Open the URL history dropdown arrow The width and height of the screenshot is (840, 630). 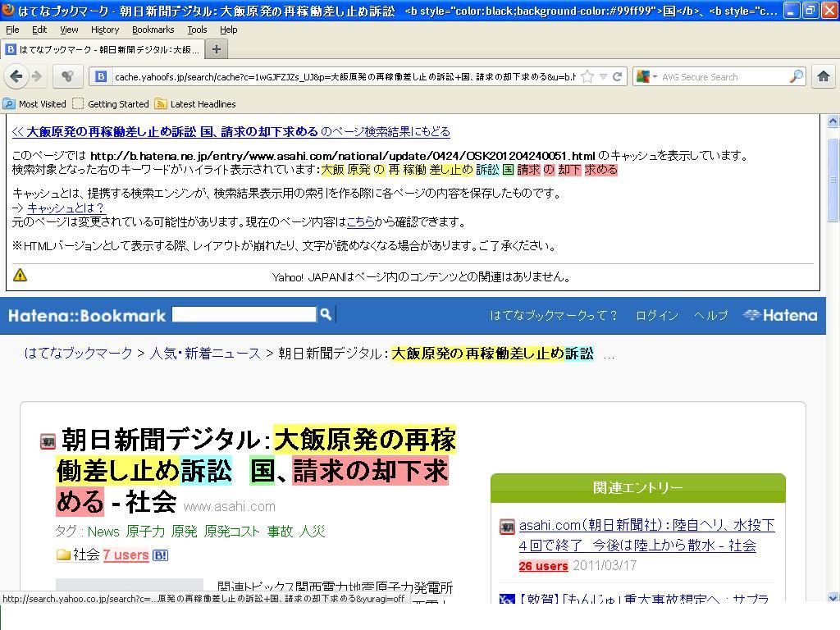coord(603,76)
